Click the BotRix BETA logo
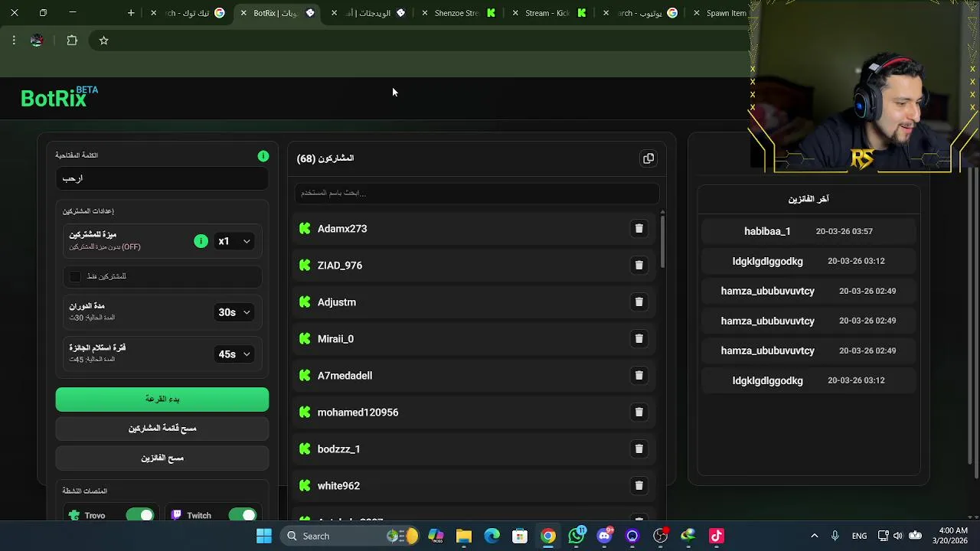 pyautogui.click(x=59, y=97)
